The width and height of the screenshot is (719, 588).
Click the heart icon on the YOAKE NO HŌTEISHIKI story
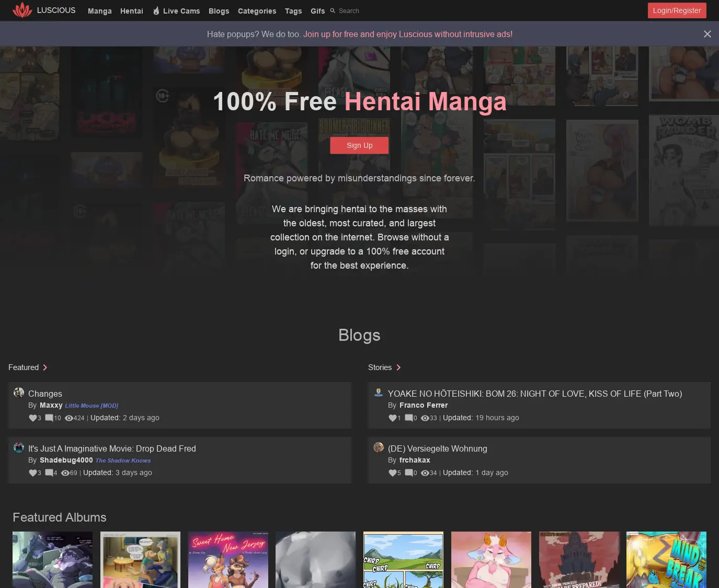[393, 418]
